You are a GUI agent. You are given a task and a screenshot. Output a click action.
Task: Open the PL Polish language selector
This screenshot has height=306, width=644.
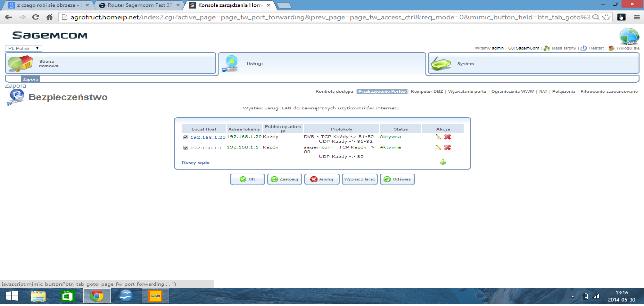[x=23, y=48]
